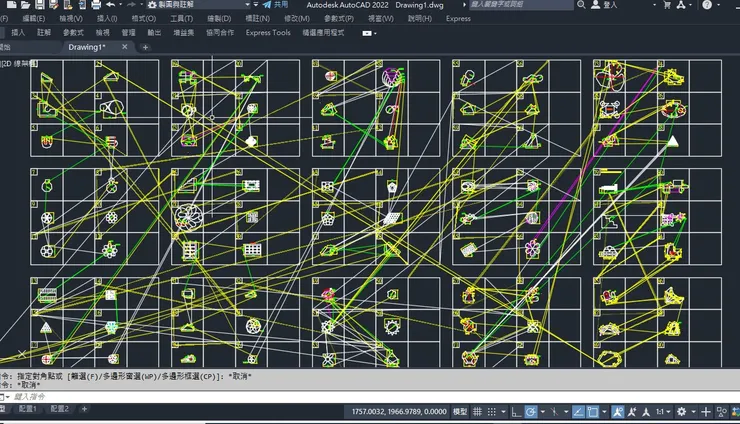Click the 模型 model space button
Viewport: 740px width, 424px height.
click(460, 412)
